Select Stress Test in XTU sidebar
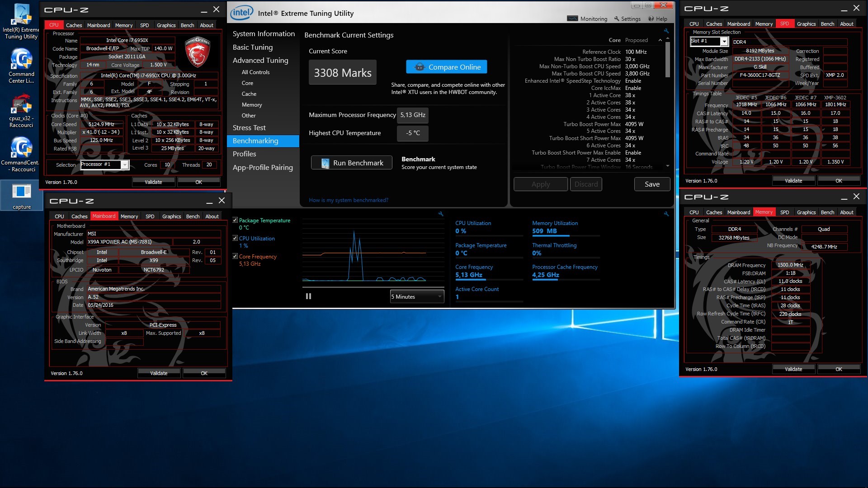 click(249, 128)
